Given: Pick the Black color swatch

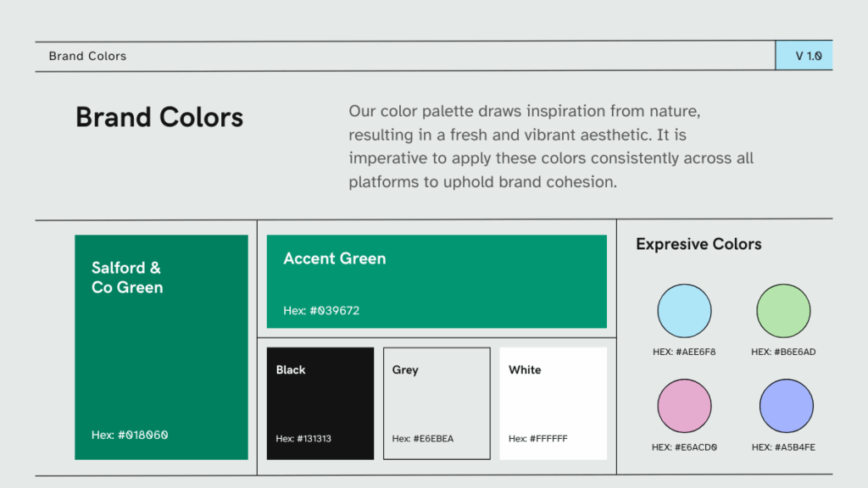Looking at the screenshot, I should tap(320, 403).
